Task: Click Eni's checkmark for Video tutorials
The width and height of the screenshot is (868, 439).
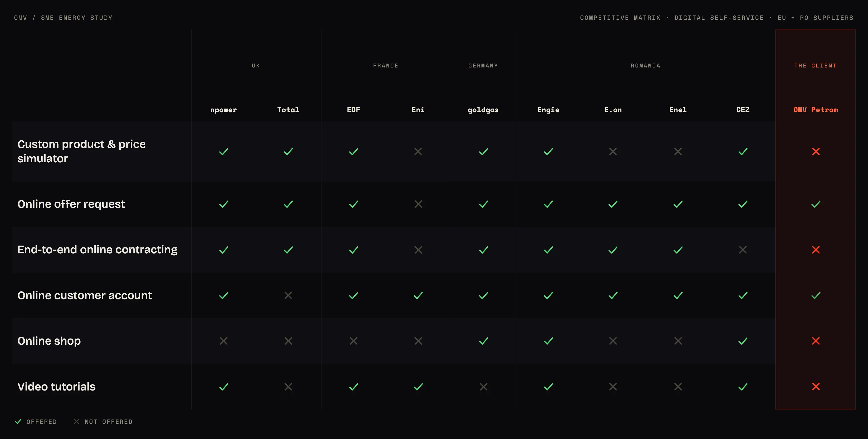Action: point(418,387)
